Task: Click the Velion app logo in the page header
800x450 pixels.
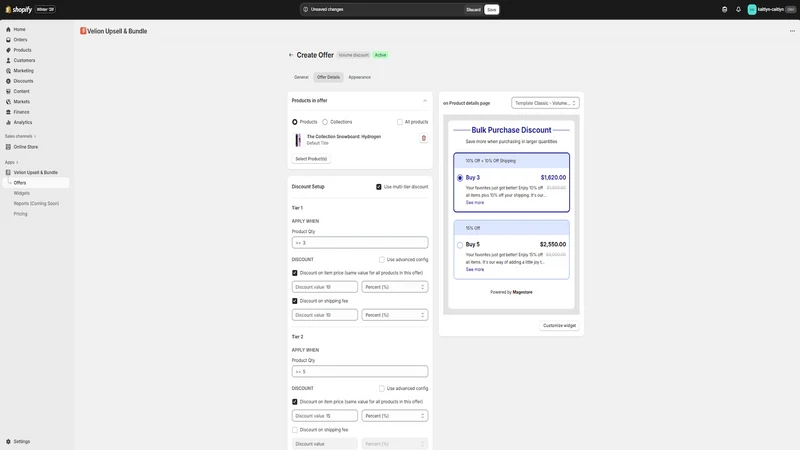Action: [x=83, y=31]
